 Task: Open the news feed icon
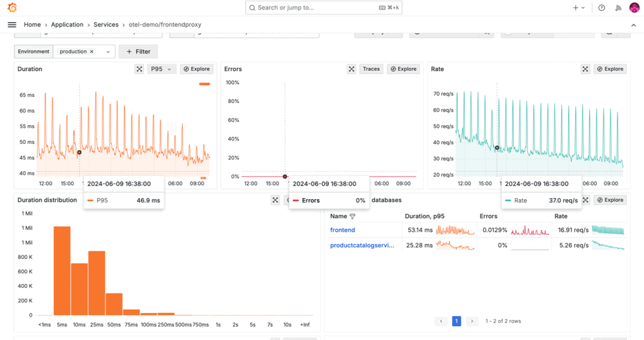point(618,8)
